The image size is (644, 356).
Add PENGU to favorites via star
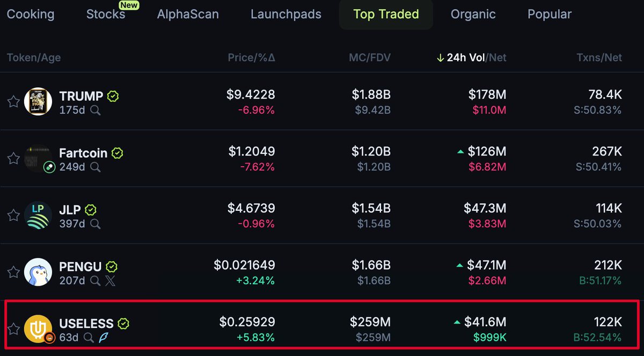(13, 272)
